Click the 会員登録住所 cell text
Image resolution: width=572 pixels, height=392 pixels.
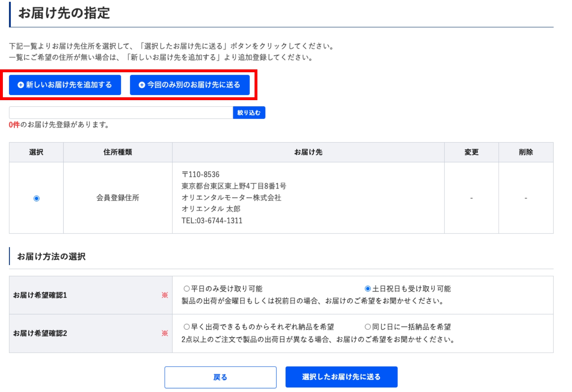point(118,198)
